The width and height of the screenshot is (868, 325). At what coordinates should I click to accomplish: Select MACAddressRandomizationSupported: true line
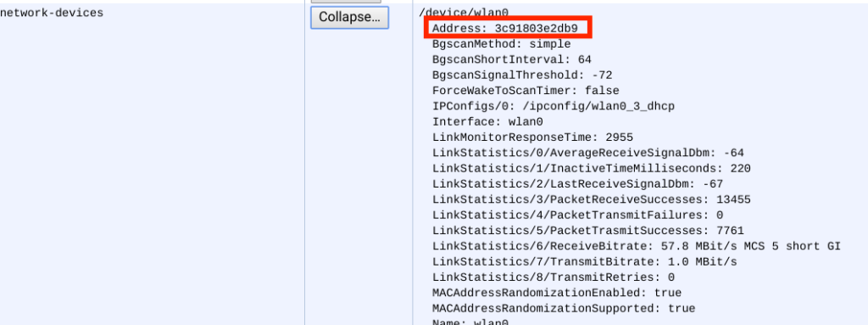point(564,308)
